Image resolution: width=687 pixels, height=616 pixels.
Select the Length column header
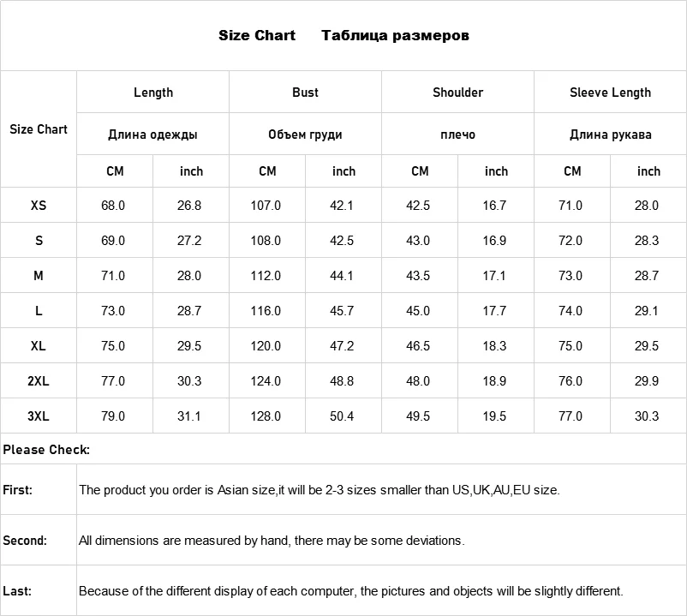pos(153,93)
